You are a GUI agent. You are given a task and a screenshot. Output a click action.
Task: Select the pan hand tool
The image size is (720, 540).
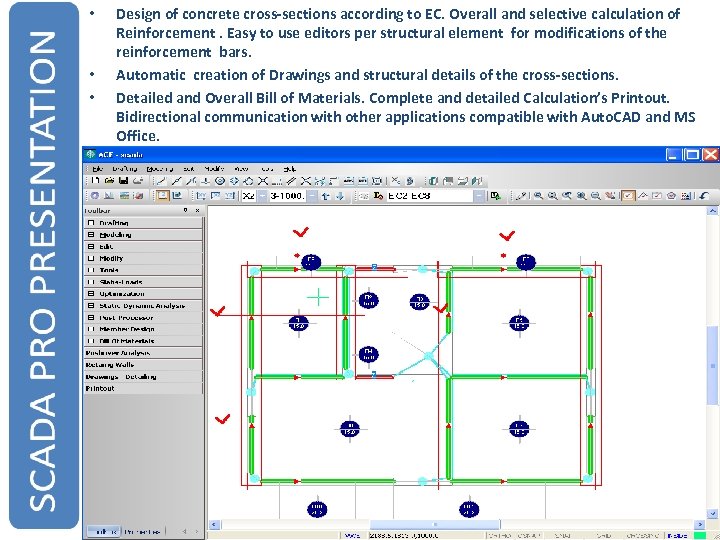pos(610,196)
